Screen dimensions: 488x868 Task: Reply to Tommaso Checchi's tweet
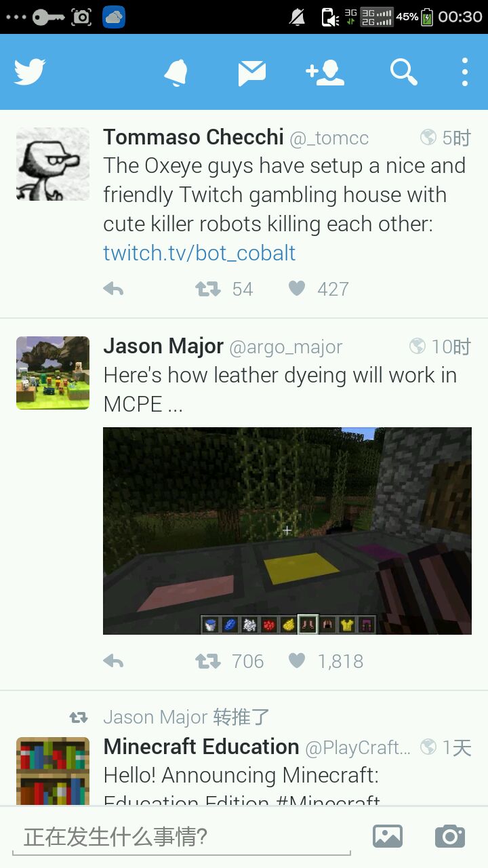[x=113, y=289]
